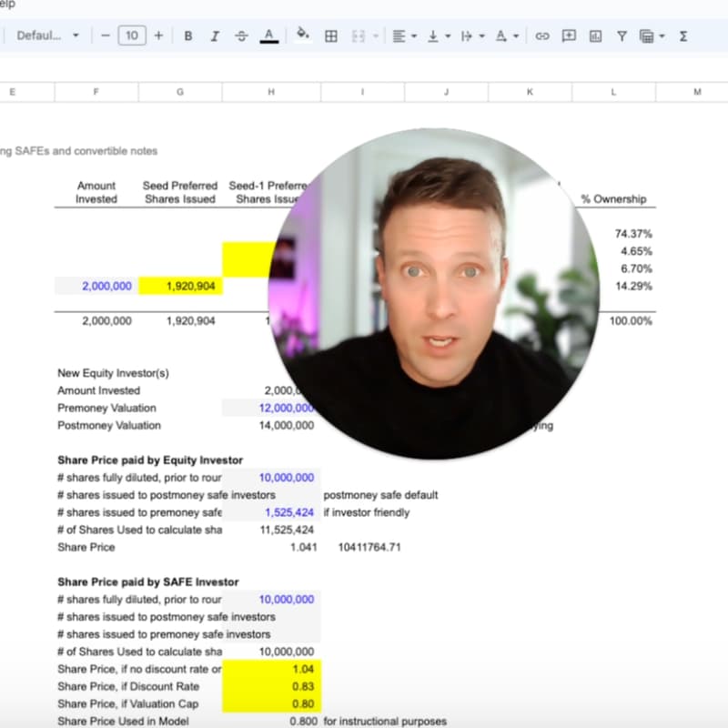Viewport: 728px width, 728px height.
Task: Create a filter with the funnel icon
Action: (622, 36)
